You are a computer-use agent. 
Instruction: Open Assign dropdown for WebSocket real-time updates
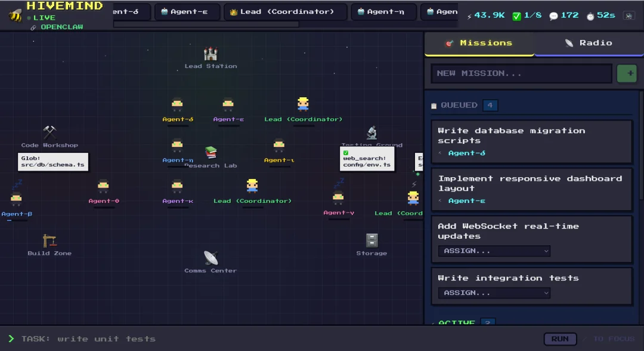pos(494,251)
